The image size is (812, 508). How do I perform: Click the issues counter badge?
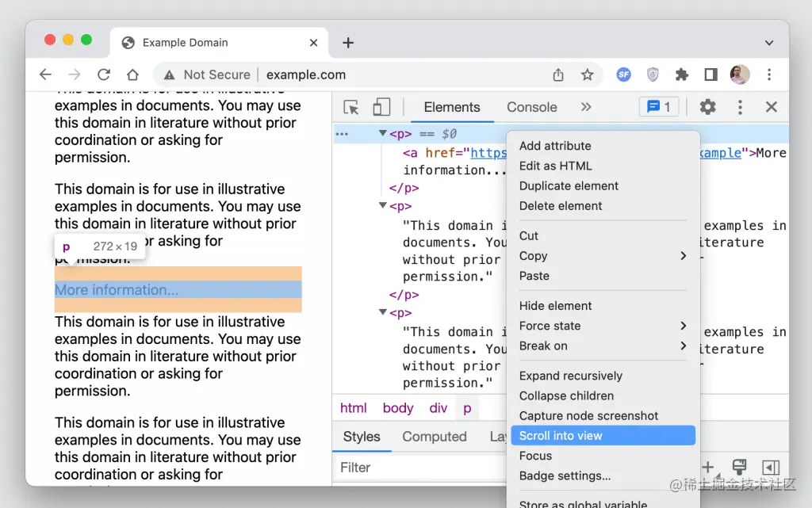[x=658, y=108]
